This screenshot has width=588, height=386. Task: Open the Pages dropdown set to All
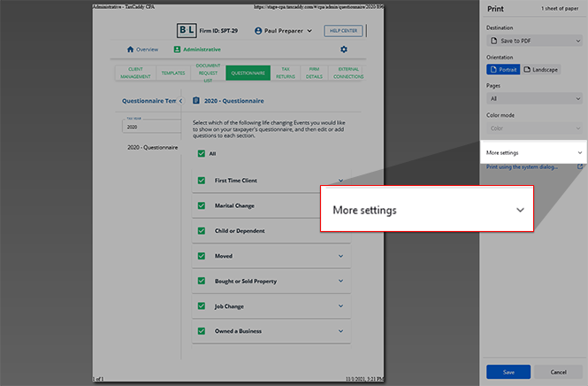click(x=534, y=98)
